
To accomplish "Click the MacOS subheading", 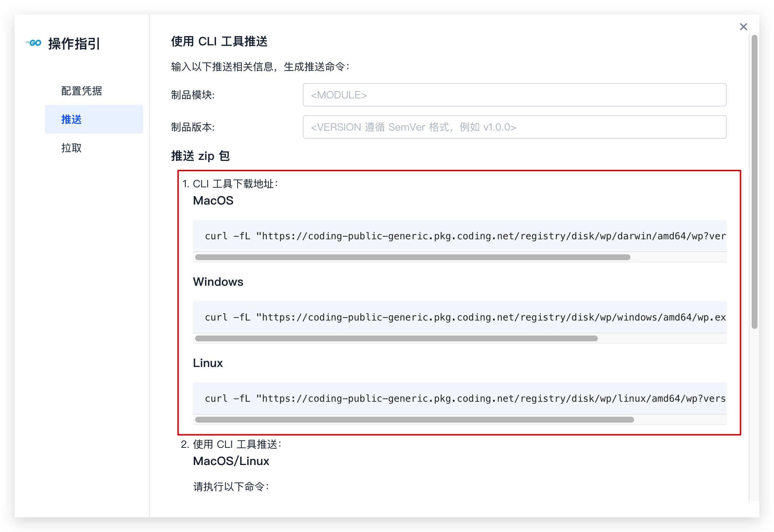I will coord(213,201).
